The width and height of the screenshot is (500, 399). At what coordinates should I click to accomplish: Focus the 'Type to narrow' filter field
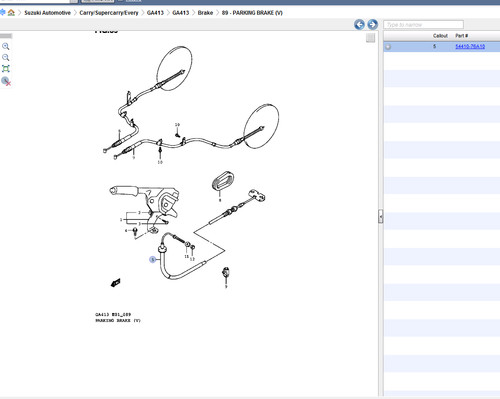point(423,25)
